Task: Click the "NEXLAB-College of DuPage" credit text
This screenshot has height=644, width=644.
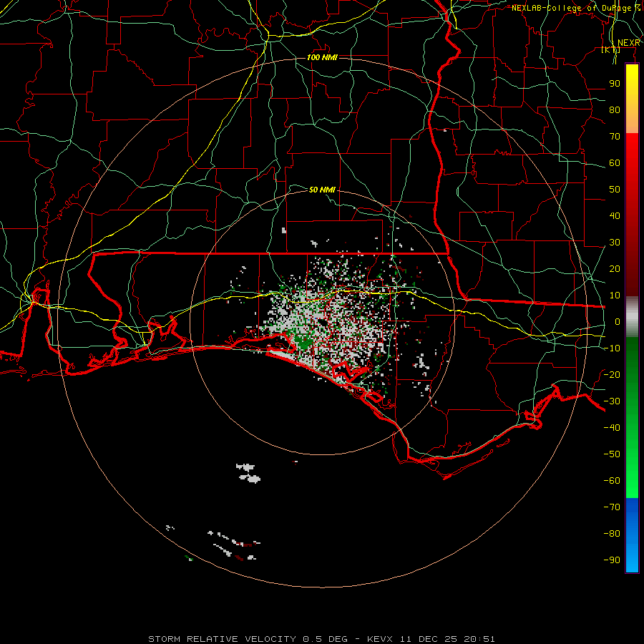Action: click(571, 8)
